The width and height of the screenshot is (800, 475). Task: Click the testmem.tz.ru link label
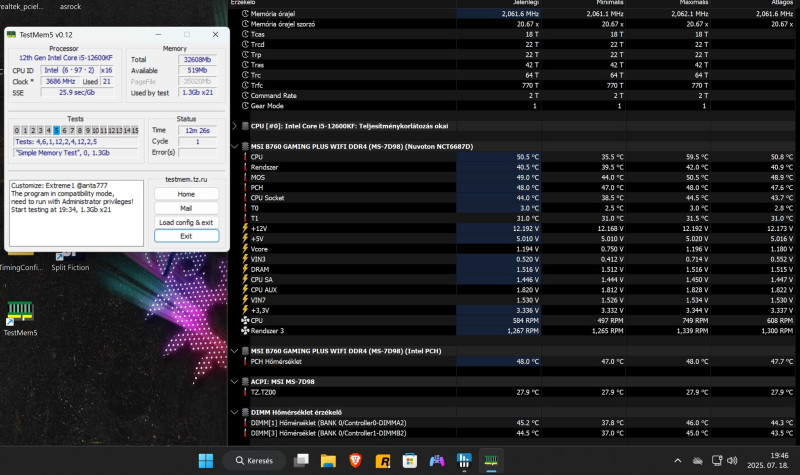pos(186,180)
